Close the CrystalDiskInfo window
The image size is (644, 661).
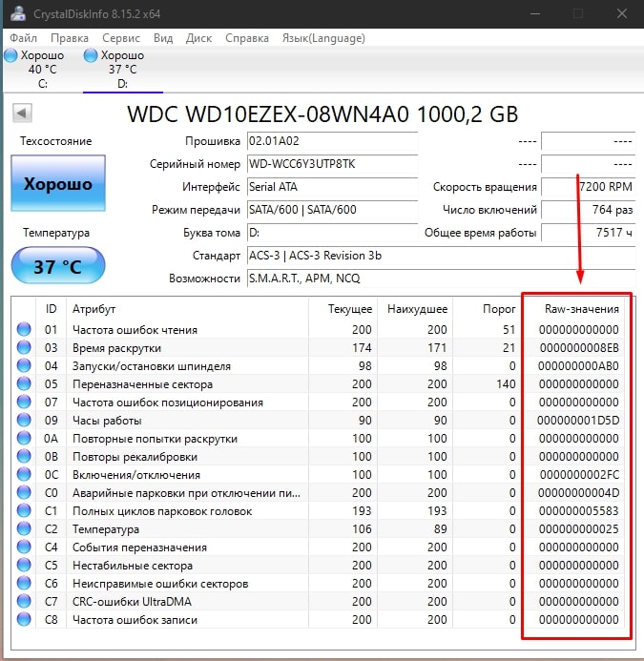point(622,13)
